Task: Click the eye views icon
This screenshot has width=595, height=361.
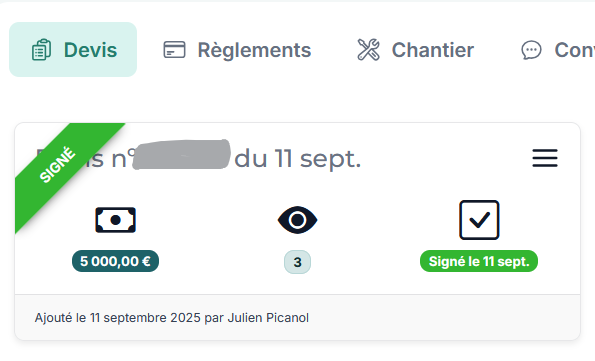Action: (298, 220)
